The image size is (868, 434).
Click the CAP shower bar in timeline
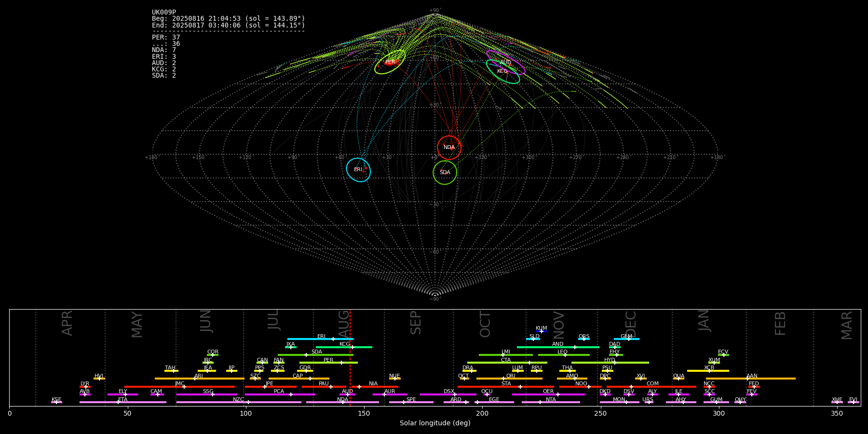[299, 379]
